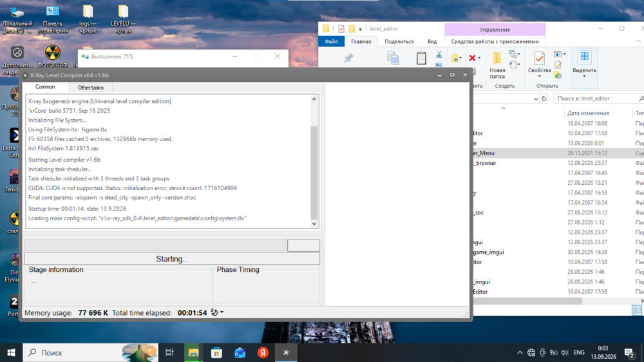Open Средства работы с приложениями tab
The image size is (644, 362).
pos(495,41)
